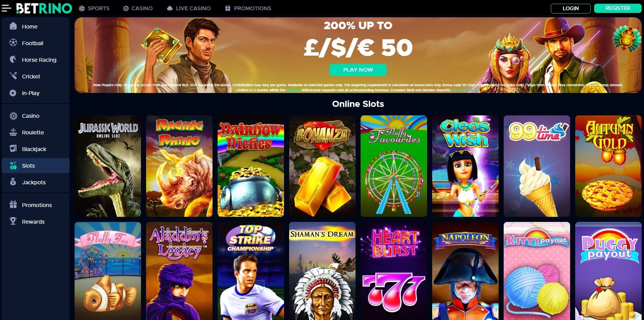Click the Register button
The image size is (644, 320).
618,8
